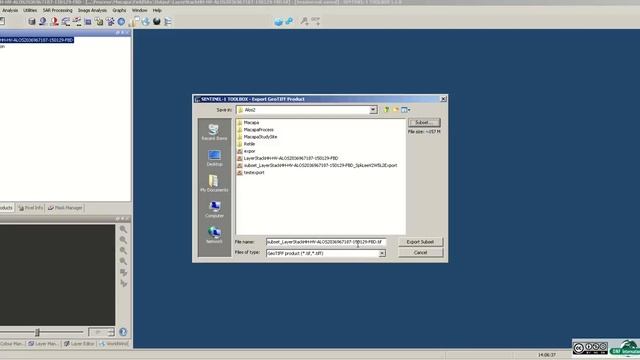This screenshot has height=360, width=640.
Task: Open the Graphs menu
Action: pos(119,10)
